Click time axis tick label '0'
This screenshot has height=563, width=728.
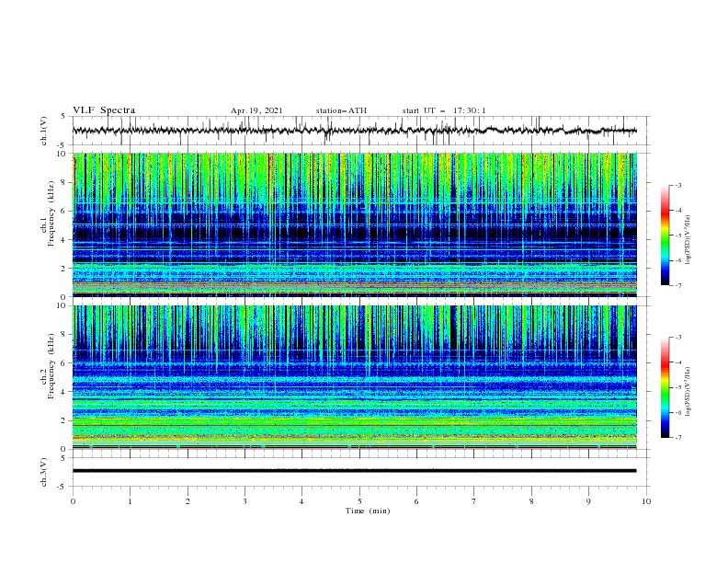(x=73, y=501)
